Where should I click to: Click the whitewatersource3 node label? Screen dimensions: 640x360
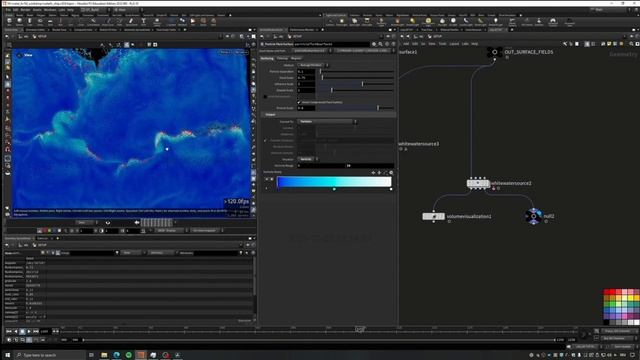tap(418, 144)
